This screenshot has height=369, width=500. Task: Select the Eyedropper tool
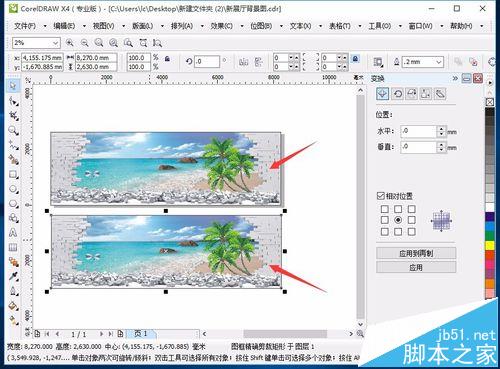[13, 277]
